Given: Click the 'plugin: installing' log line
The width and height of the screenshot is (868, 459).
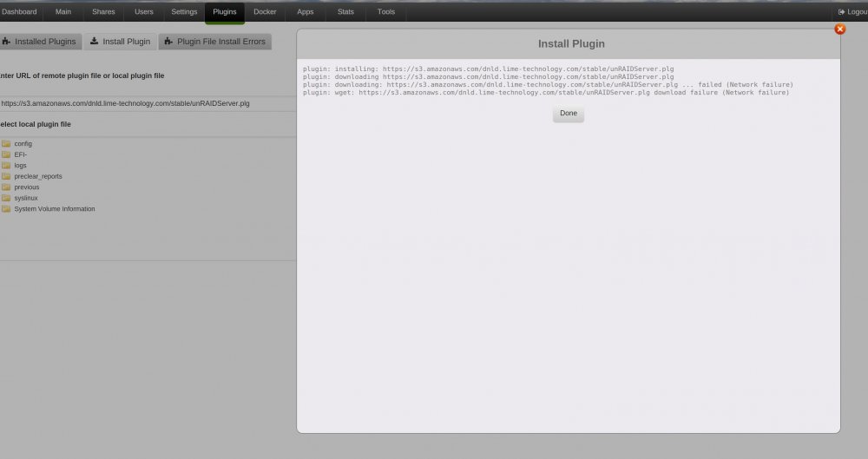Looking at the screenshot, I should pyautogui.click(x=488, y=69).
